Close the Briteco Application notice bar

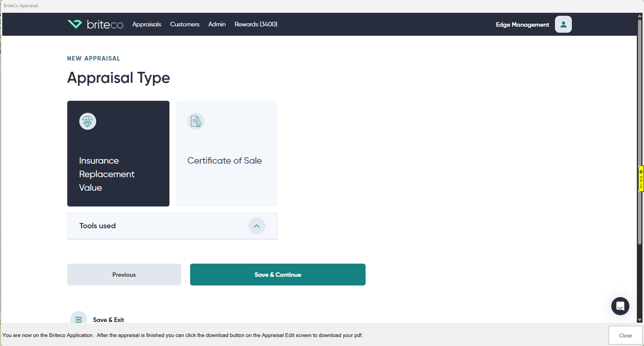coord(625,335)
